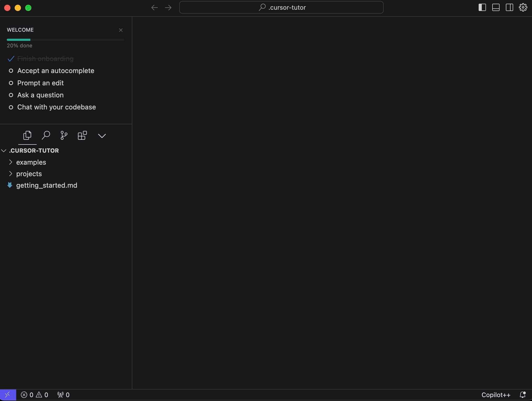Open settings gear in title bar
The image size is (532, 401).
(523, 7)
